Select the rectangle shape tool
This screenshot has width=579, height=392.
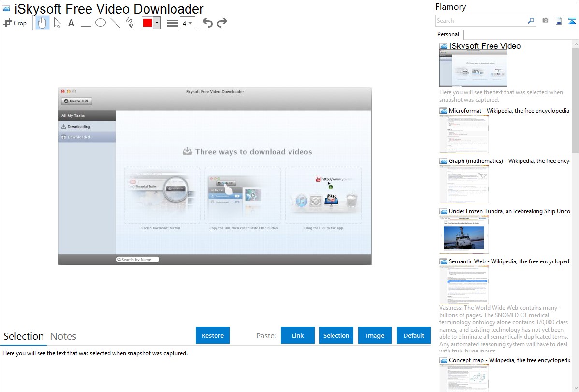click(86, 23)
